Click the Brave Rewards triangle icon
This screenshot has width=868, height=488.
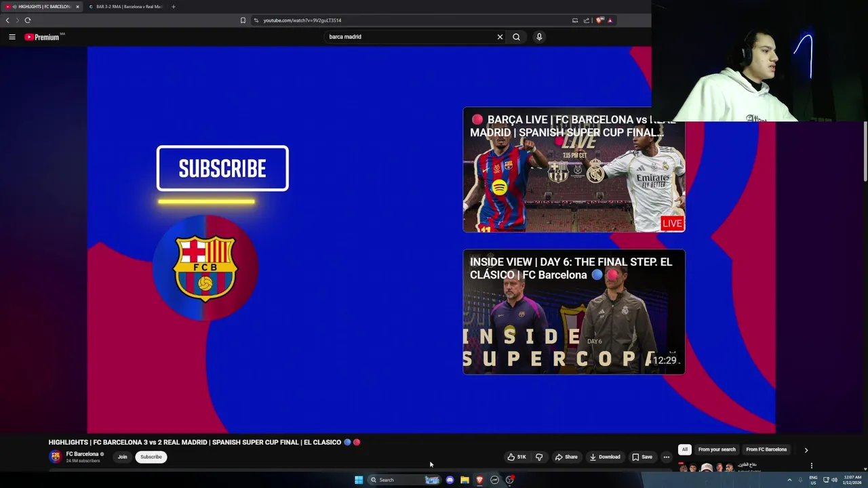[x=610, y=20]
